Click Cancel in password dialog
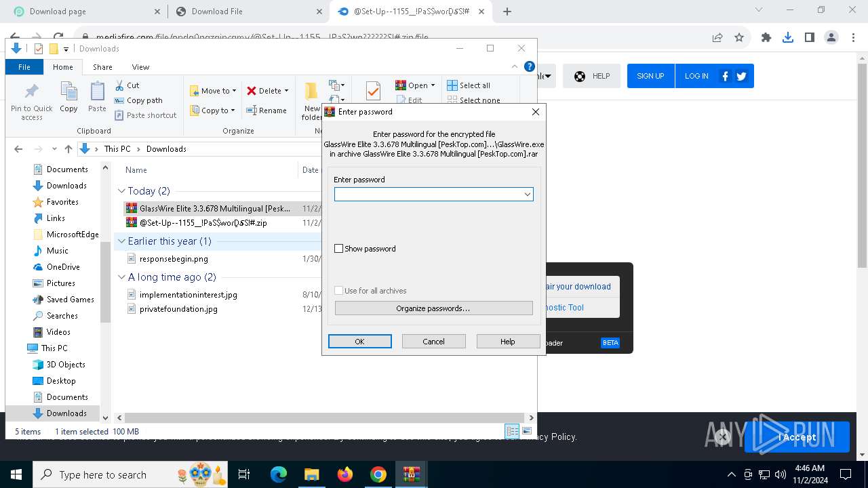 (x=434, y=342)
